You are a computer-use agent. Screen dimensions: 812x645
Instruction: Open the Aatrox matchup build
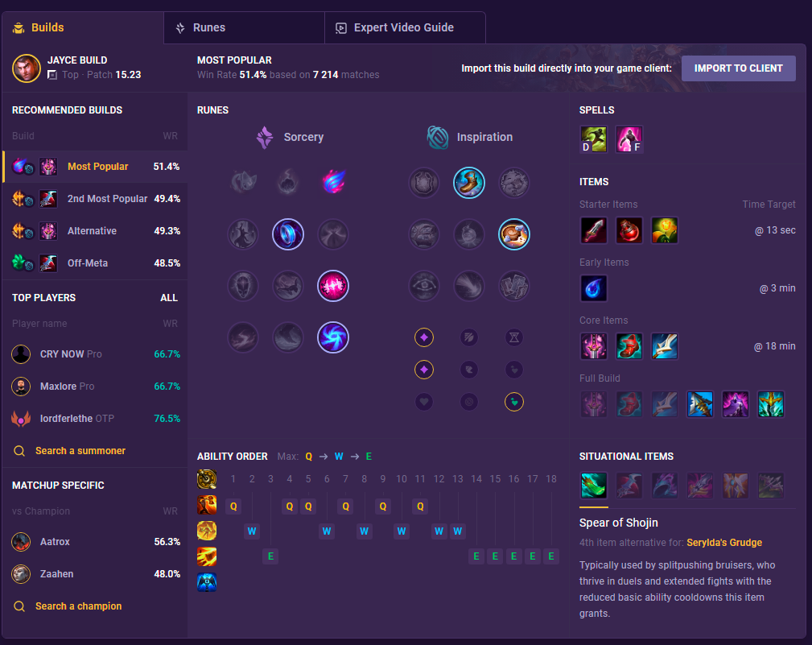96,542
